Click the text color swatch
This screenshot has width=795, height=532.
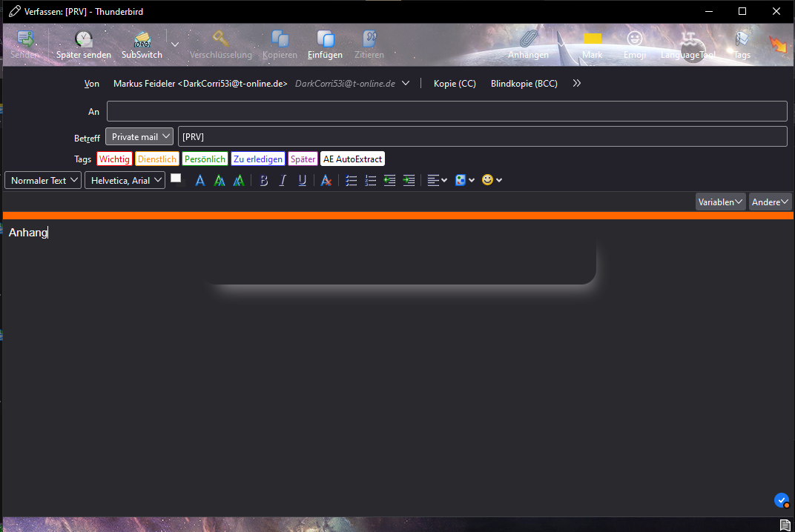click(177, 179)
